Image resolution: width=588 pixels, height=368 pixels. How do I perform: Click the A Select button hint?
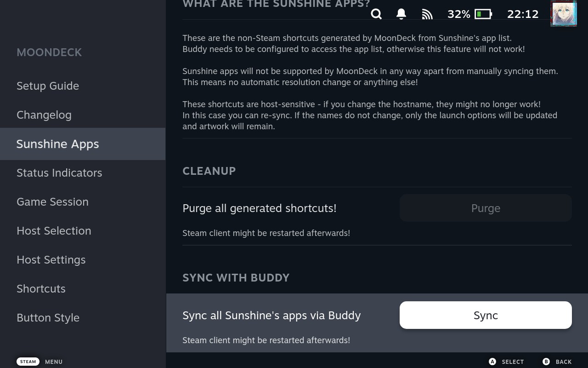pos(506,362)
